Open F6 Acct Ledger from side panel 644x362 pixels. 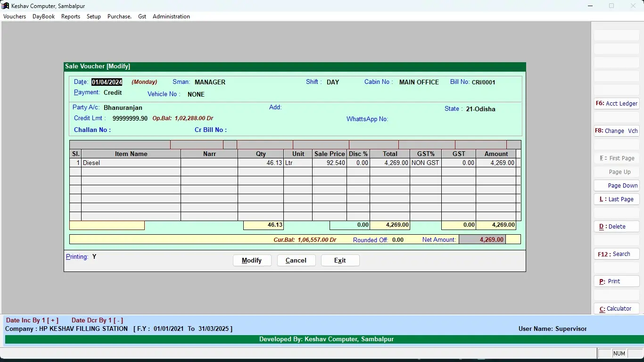(x=617, y=104)
